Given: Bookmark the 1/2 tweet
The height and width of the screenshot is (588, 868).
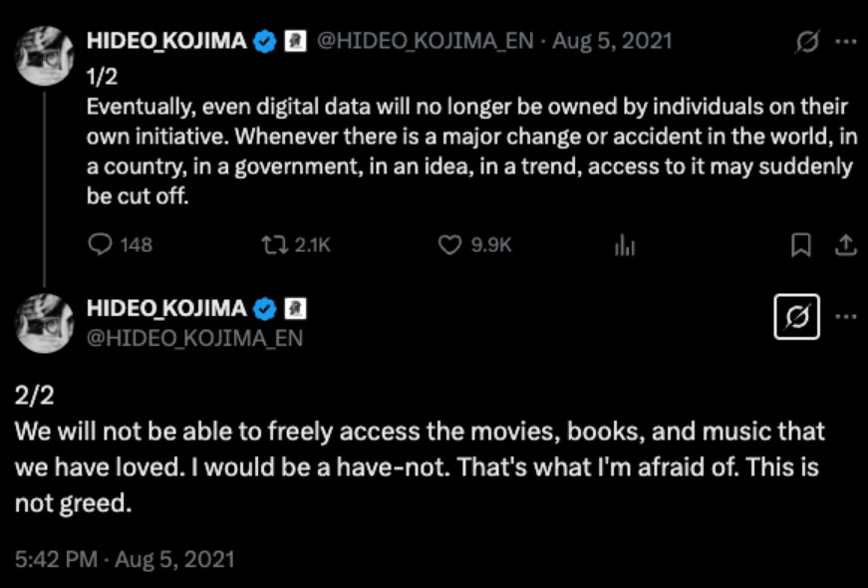Looking at the screenshot, I should pos(800,245).
